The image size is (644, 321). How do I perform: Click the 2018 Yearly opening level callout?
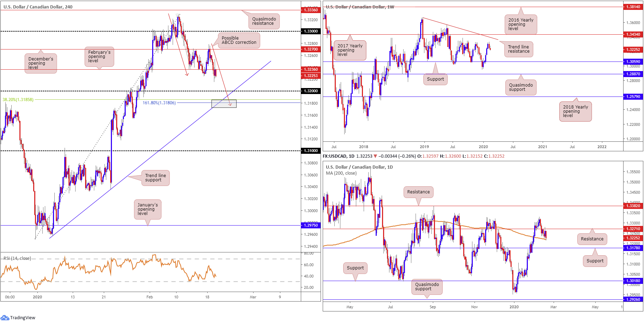575,111
